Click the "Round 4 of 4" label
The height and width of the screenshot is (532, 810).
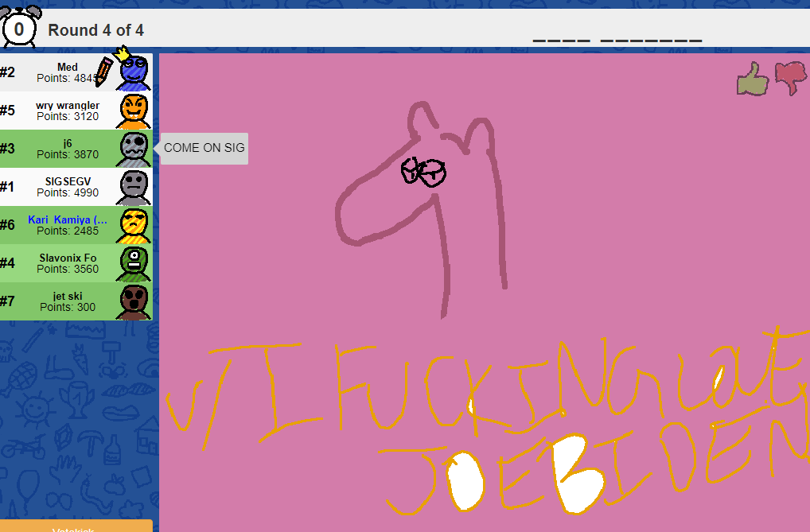tap(96, 30)
